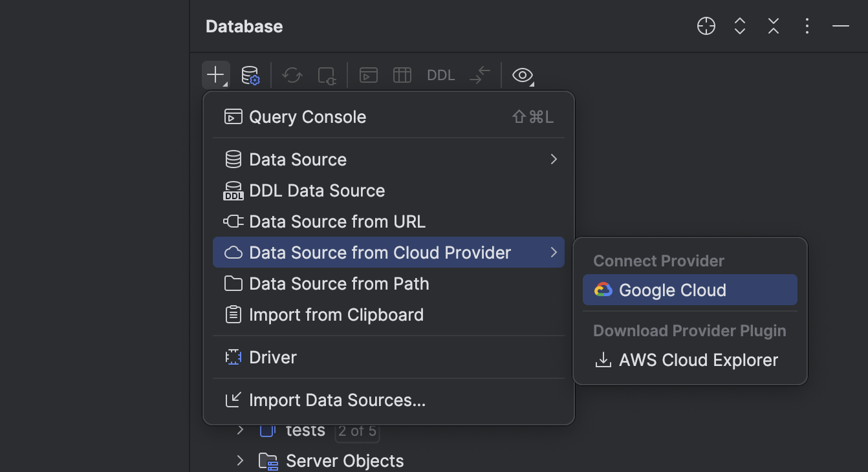Click the disconnect toolbar icon
This screenshot has height=472, width=868.
pyautogui.click(x=327, y=74)
